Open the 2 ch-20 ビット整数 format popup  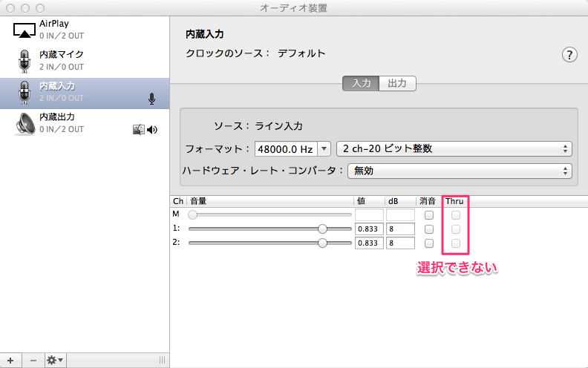tap(454, 149)
